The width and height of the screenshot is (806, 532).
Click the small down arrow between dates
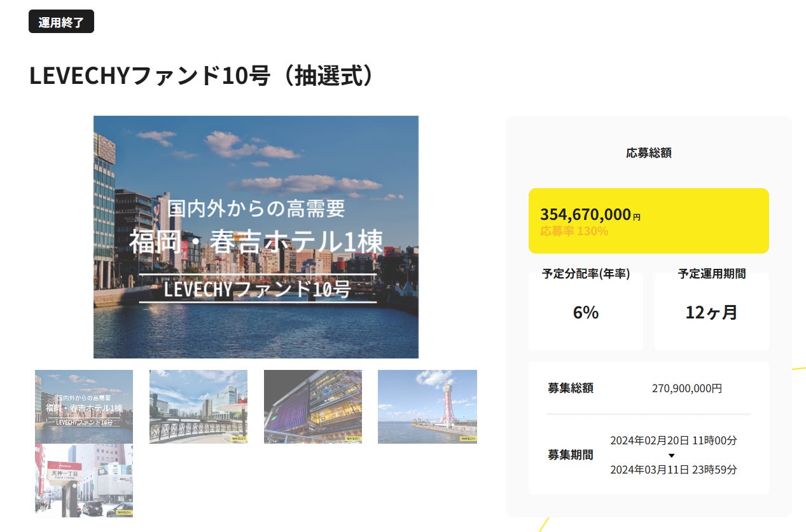tap(672, 456)
